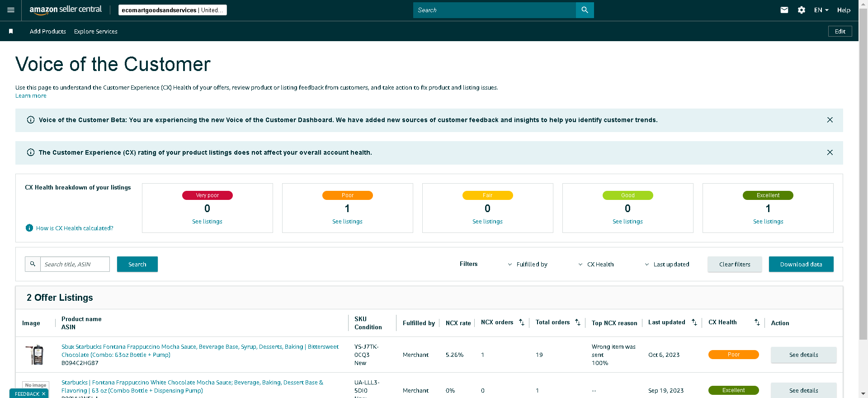
Task: Click the magnifier icon in title search box
Action: click(x=33, y=264)
